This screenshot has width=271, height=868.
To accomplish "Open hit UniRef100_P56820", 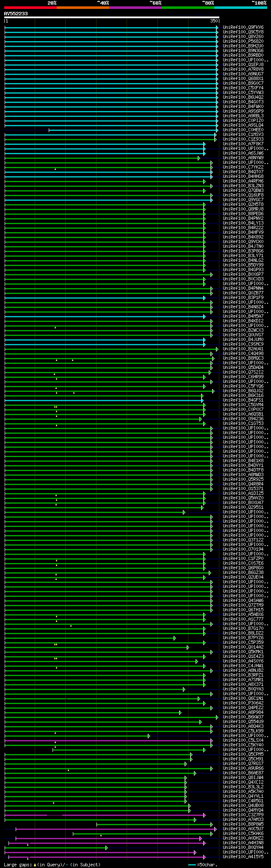I will 243,42.
